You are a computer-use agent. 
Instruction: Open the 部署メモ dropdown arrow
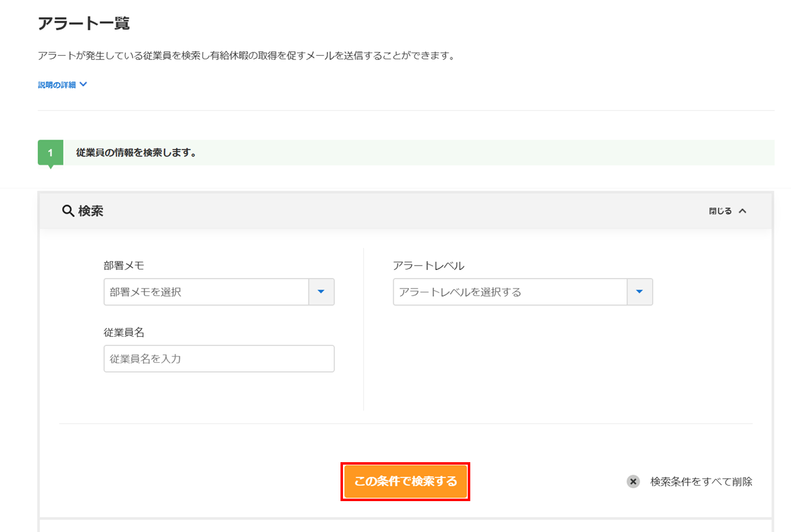(x=321, y=292)
